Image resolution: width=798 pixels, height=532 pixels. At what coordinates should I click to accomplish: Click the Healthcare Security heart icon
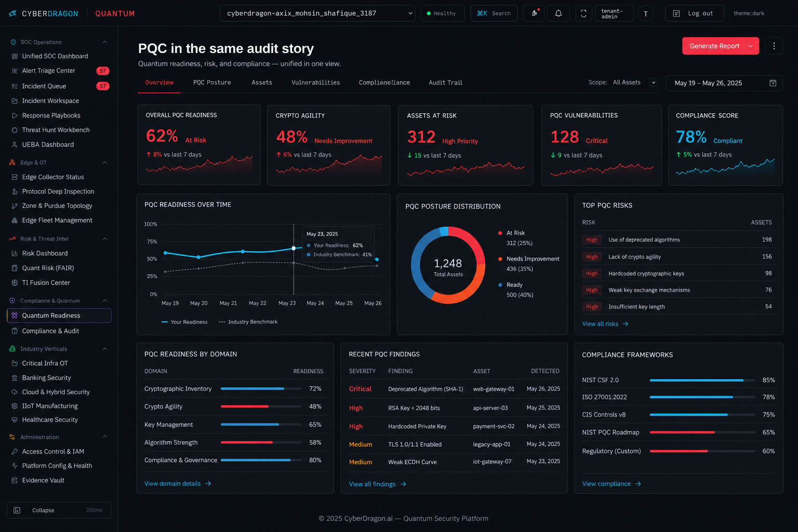coord(15,420)
